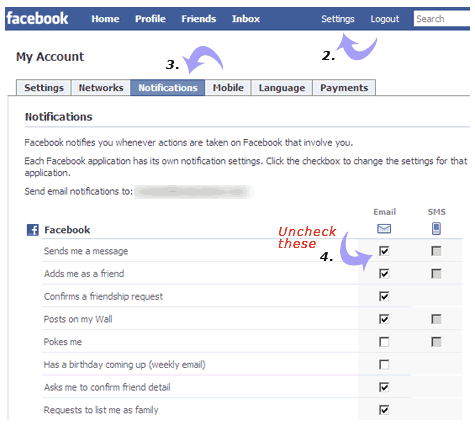This screenshot has height=437, width=475.
Task: Uncheck Email for Confirms a friendship request
Action: coord(384,296)
